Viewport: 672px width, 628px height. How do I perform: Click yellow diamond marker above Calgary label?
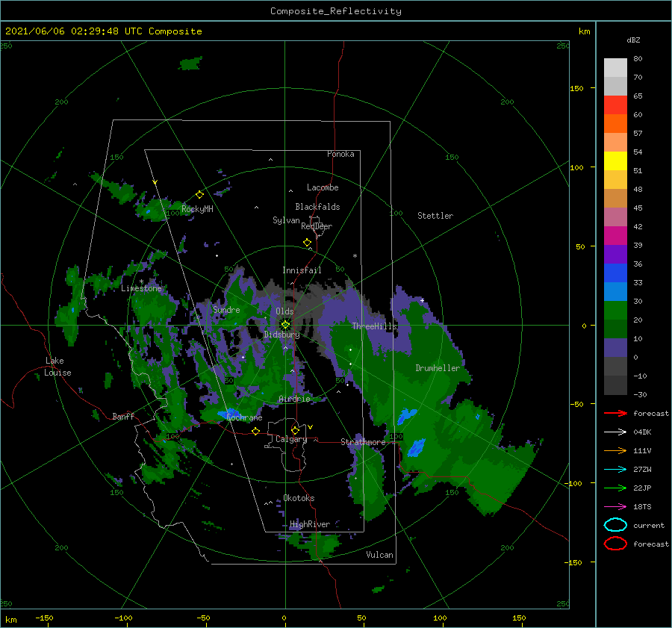pyautogui.click(x=295, y=430)
